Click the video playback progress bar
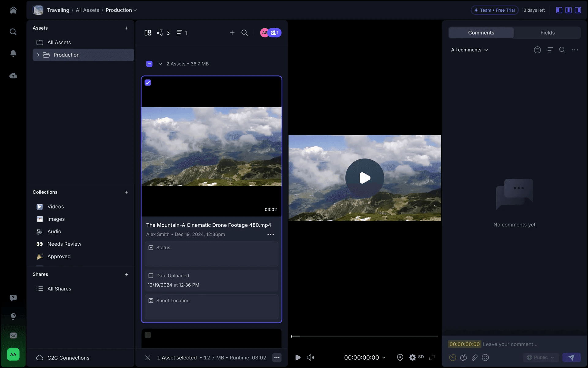Viewport: 588px width, 368px height. pyautogui.click(x=364, y=336)
